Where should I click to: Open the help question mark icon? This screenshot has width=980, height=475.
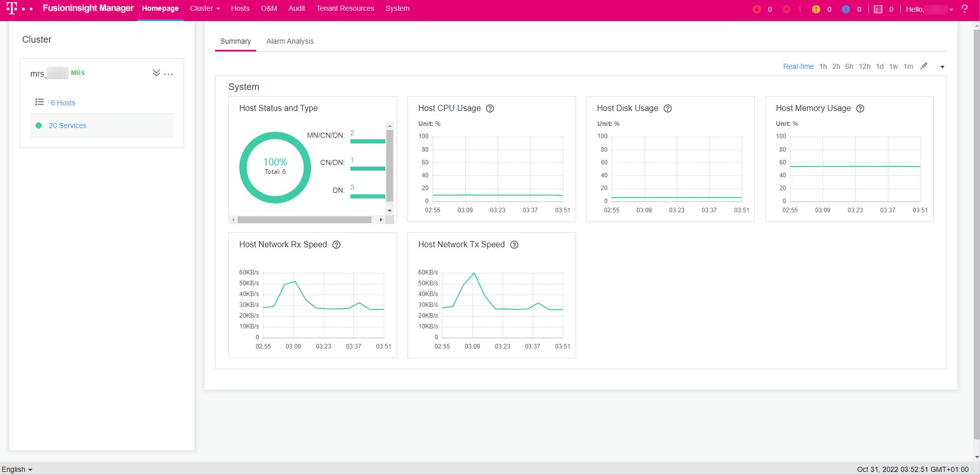tap(965, 9)
